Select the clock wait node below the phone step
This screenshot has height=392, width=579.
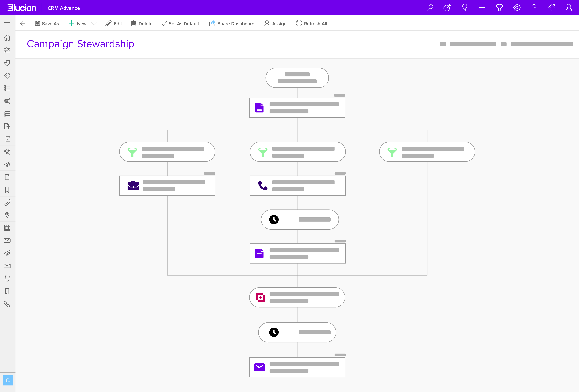(x=300, y=219)
